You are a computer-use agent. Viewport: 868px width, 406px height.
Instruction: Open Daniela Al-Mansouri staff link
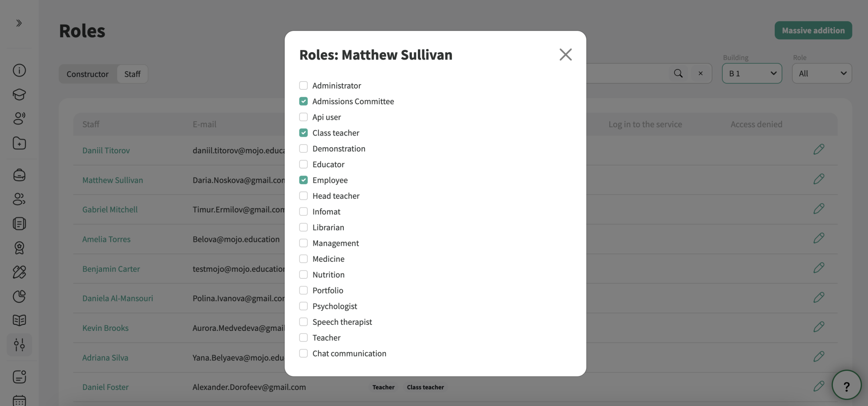pyautogui.click(x=118, y=298)
